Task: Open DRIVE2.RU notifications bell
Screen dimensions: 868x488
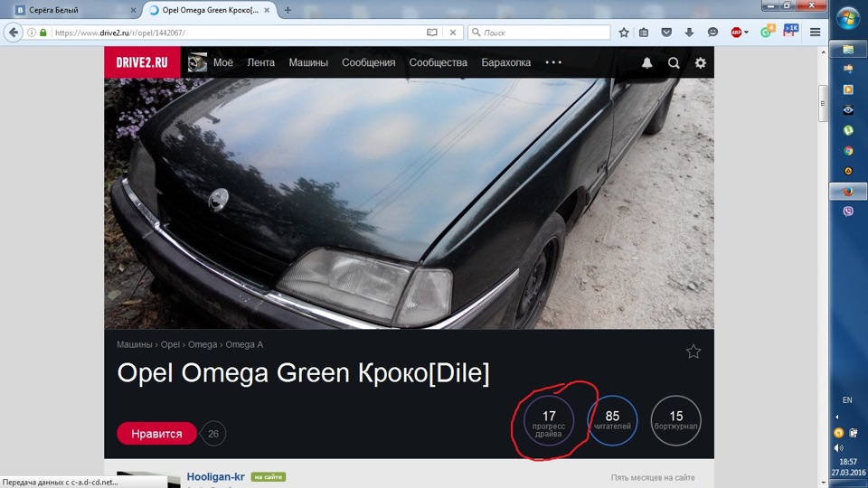Action: [646, 62]
